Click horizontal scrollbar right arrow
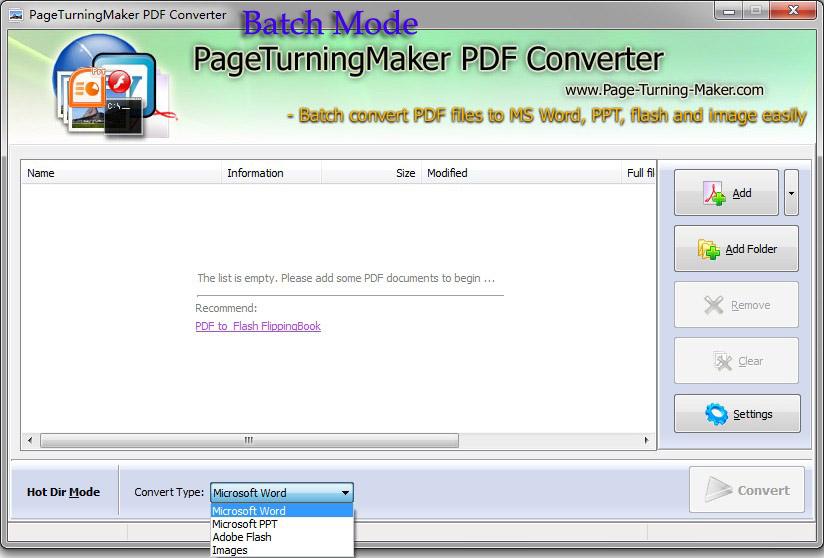824x558 pixels. coord(646,440)
